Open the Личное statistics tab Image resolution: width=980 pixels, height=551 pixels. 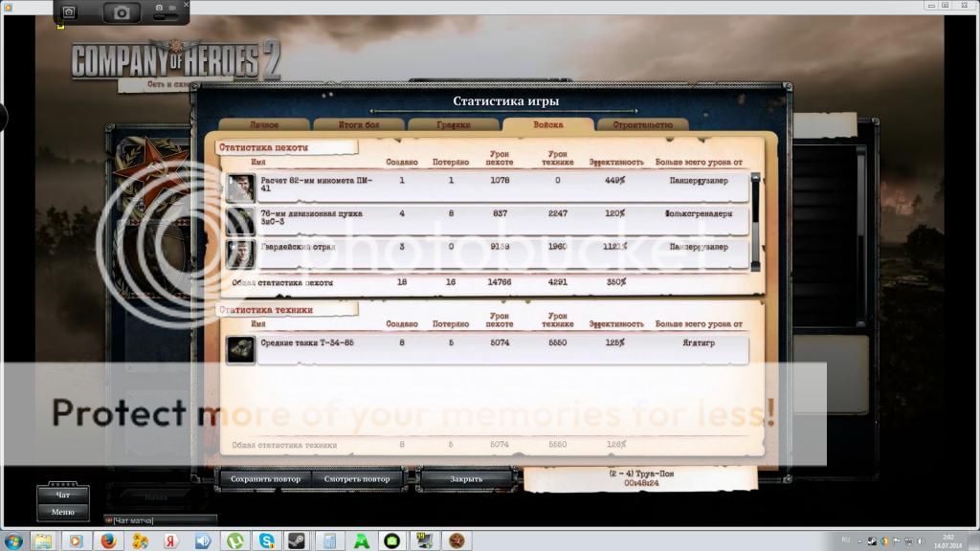click(264, 124)
